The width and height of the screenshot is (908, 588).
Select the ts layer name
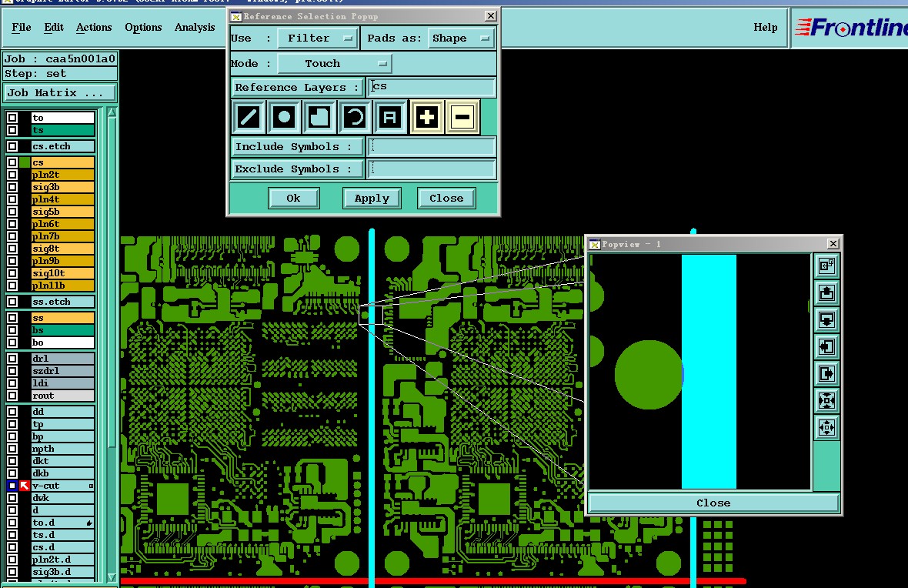[62, 130]
